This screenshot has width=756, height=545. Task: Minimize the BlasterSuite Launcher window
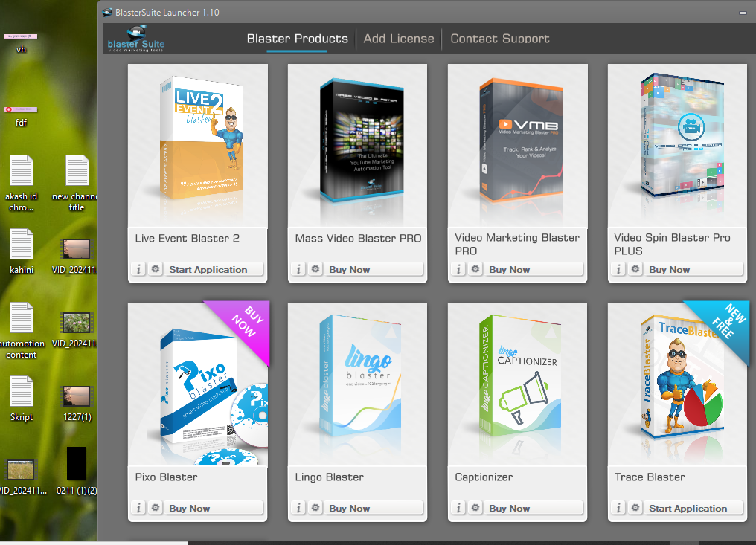743,13
